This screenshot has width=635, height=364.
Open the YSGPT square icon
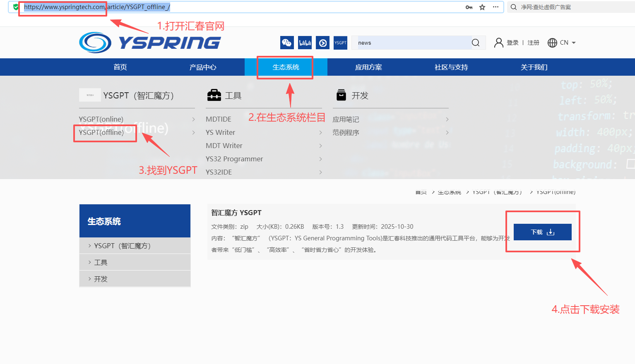pos(341,43)
